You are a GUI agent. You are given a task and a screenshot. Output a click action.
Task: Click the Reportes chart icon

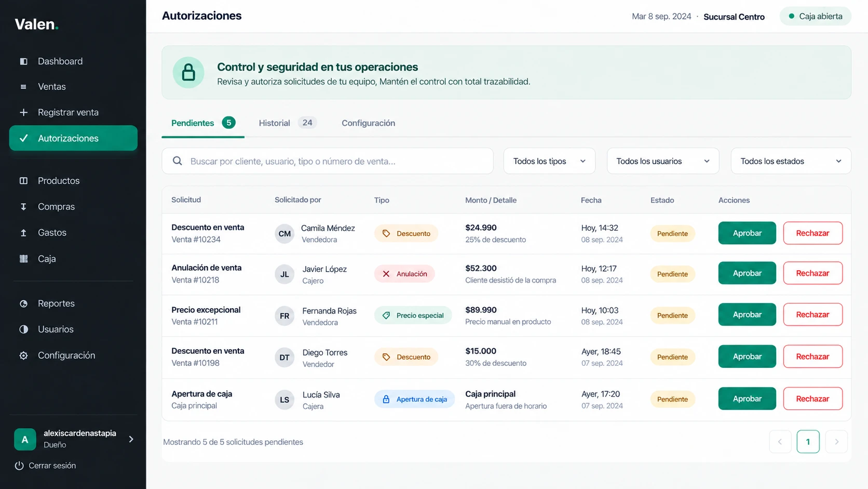pyautogui.click(x=23, y=303)
